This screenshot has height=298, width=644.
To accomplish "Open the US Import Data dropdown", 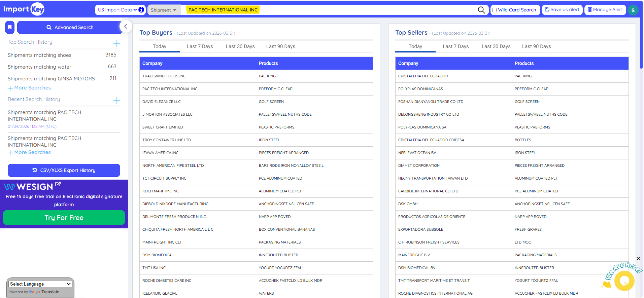I will point(117,10).
